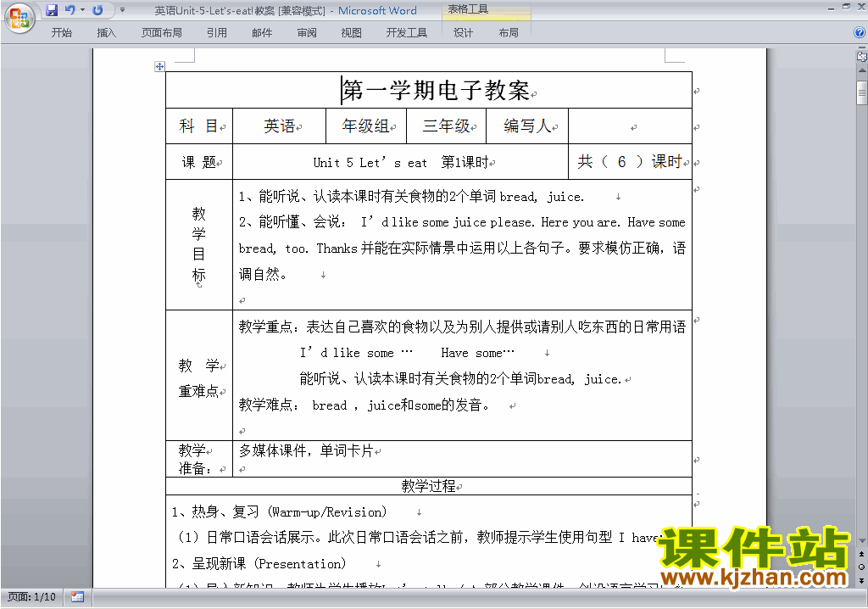The height and width of the screenshot is (609, 868).
Task: Click the 调自然。 text line
Action: coord(263,274)
